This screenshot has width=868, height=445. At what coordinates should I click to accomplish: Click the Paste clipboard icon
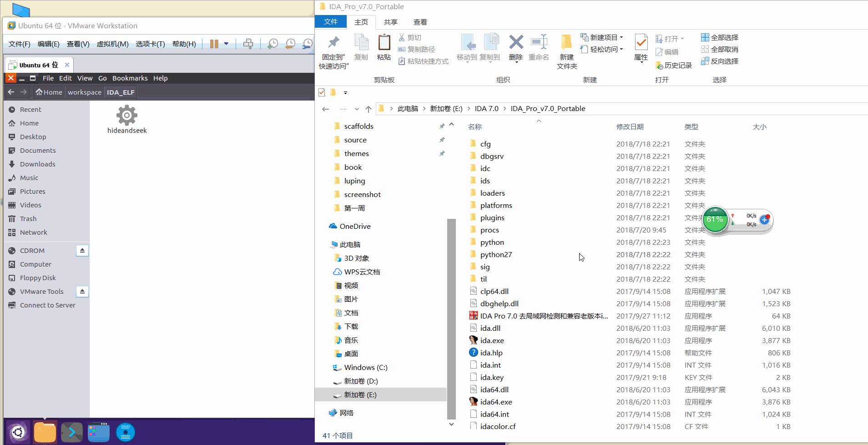click(384, 43)
